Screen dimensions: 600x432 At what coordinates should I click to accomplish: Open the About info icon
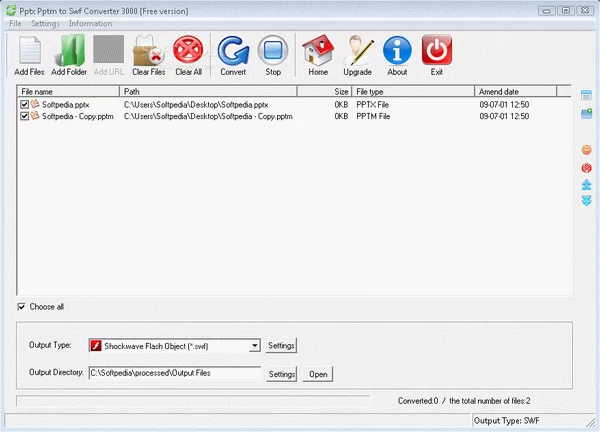[x=397, y=50]
